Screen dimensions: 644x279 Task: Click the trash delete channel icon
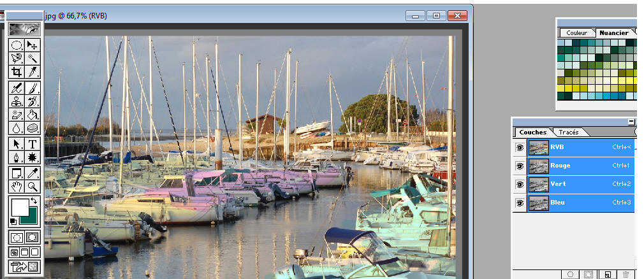point(626,275)
